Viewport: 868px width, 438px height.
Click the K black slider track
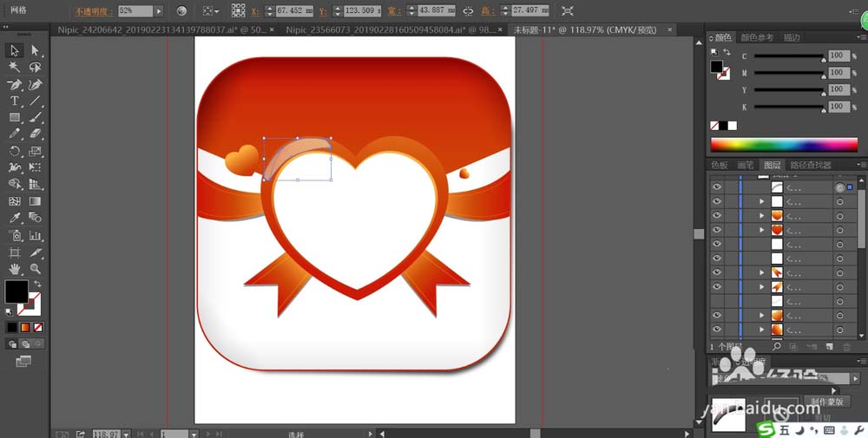tap(788, 107)
